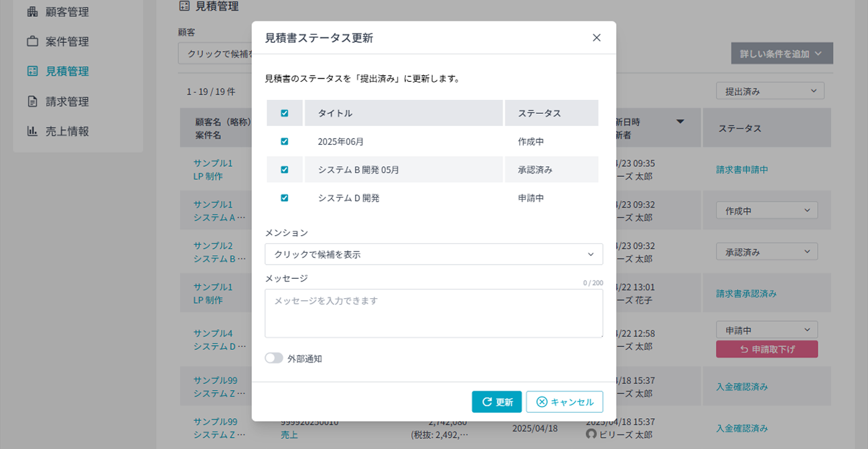Toggle the select-all checkbox in table header
Viewport: 868px width, 449px height.
coord(285,113)
